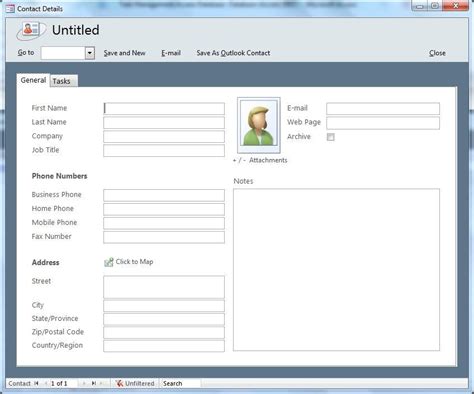Maximize the Contact Details window
The width and height of the screenshot is (474, 394).
(x=435, y=6)
